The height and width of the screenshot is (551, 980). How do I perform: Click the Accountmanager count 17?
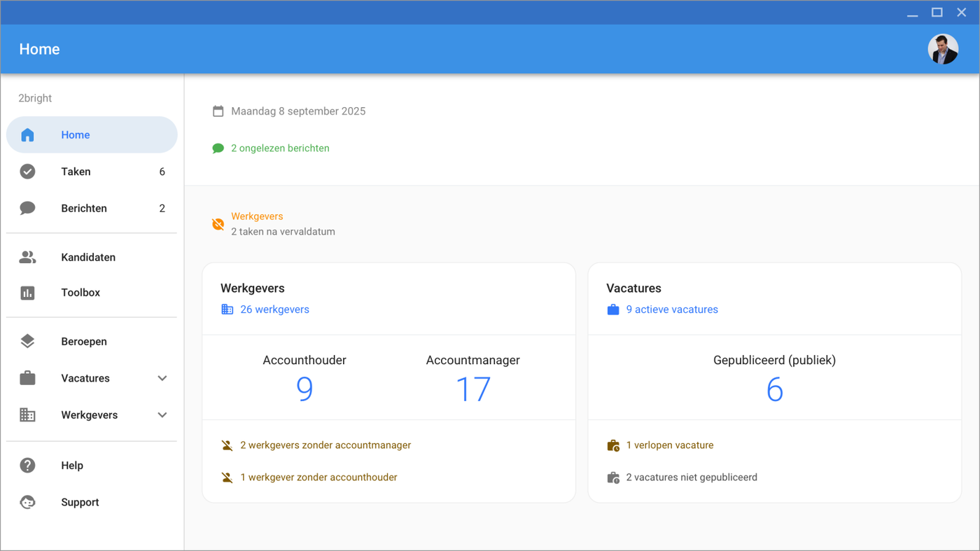pyautogui.click(x=473, y=389)
